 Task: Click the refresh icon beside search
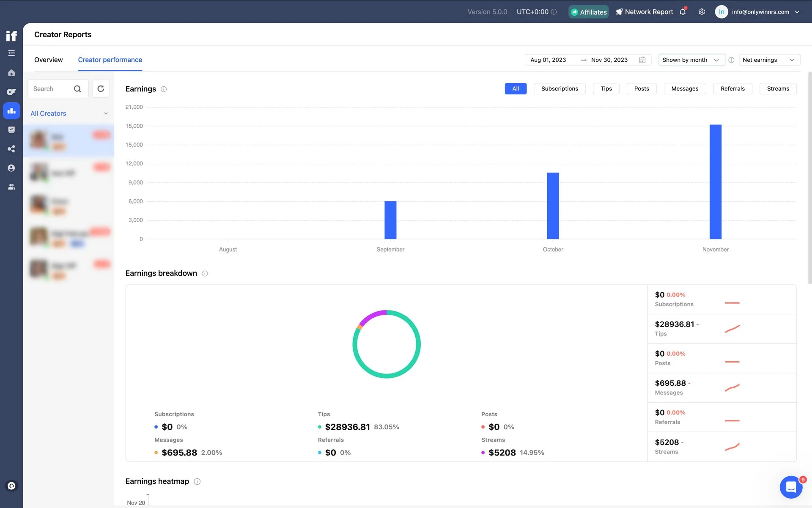101,89
